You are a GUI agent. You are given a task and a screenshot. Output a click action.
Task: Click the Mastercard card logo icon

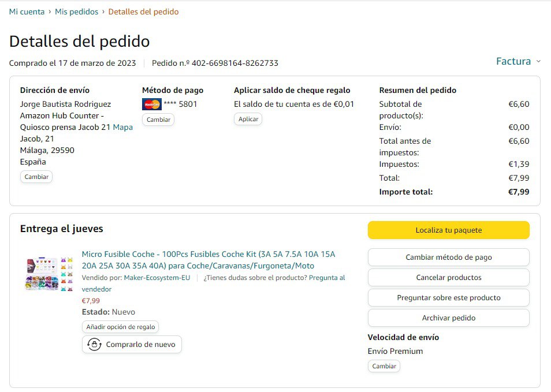pos(152,104)
